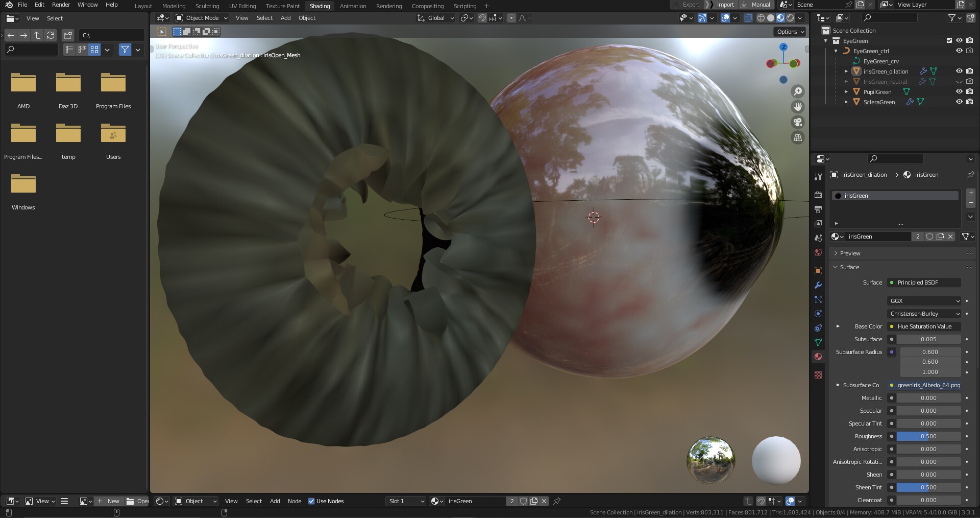Image resolution: width=980 pixels, height=518 pixels.
Task: Select rendered viewport shading mode
Action: pos(790,18)
